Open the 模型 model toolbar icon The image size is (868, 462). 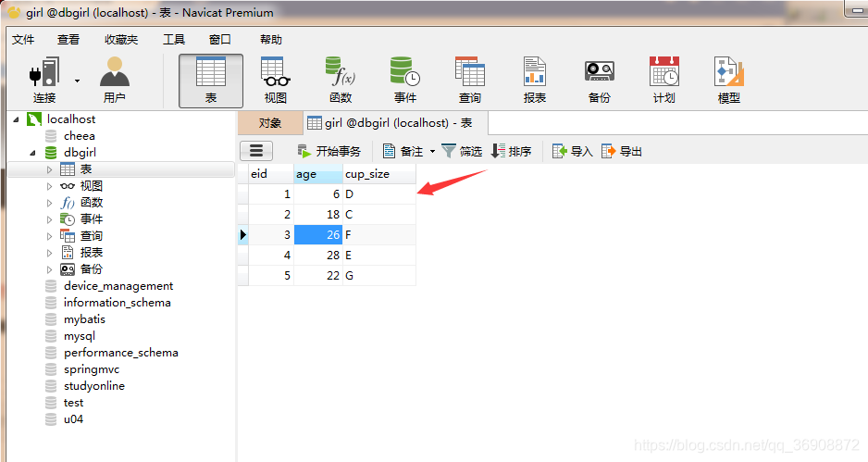pyautogui.click(x=729, y=81)
